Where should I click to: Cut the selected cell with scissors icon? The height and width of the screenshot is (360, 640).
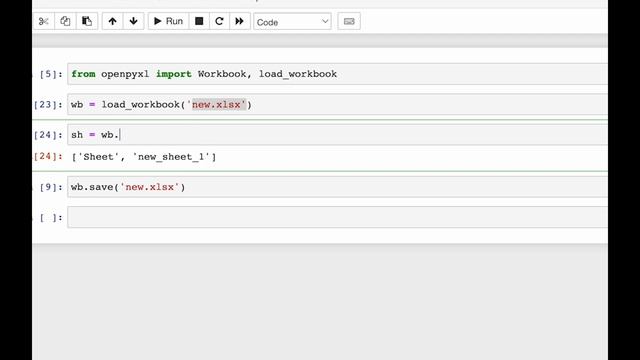tap(43, 21)
